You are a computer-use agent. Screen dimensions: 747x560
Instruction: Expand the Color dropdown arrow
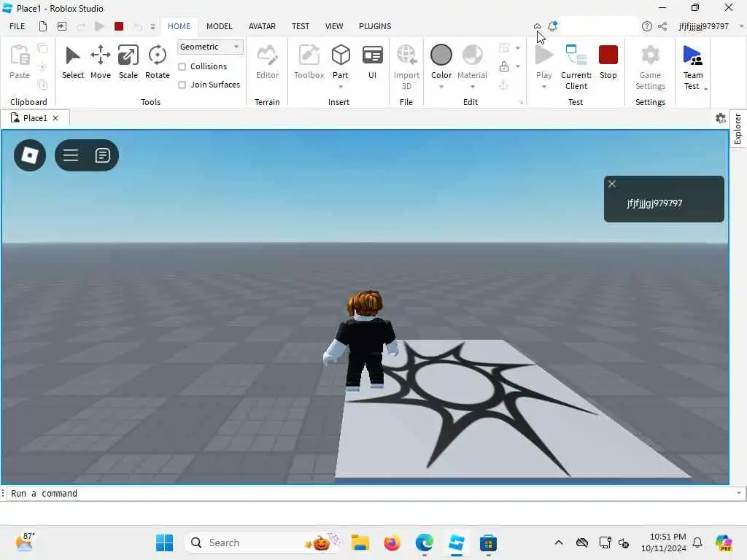pos(441,87)
